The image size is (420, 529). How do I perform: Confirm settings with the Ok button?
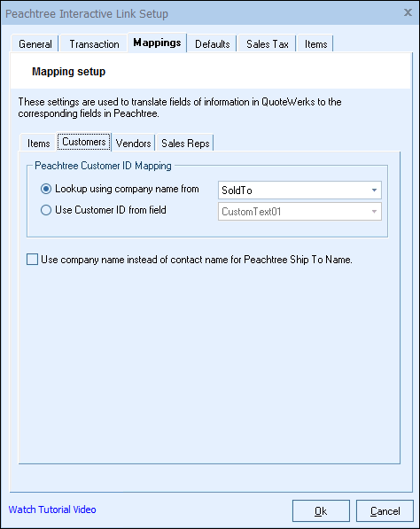click(321, 511)
